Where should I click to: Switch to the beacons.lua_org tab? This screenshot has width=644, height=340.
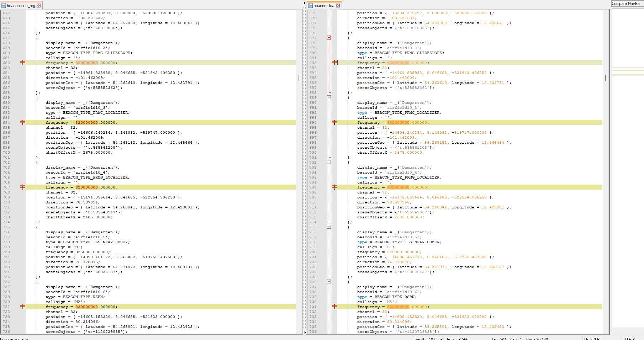tap(21, 5)
